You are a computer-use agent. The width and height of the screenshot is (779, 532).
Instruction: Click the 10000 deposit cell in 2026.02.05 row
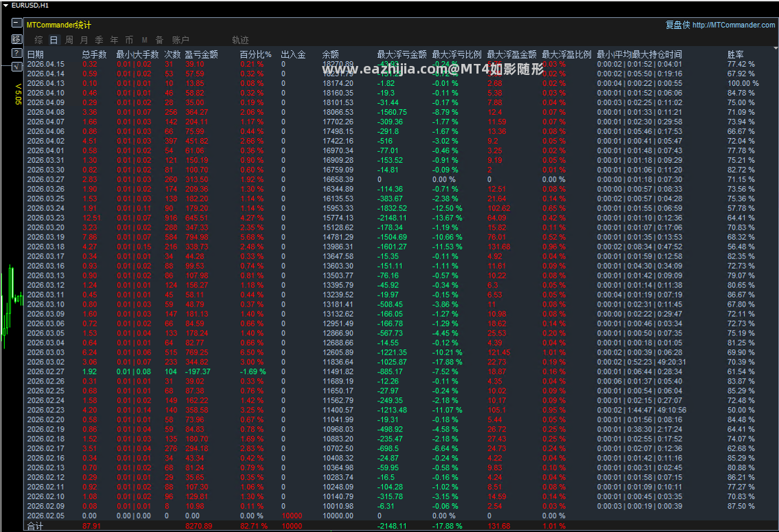point(292,516)
